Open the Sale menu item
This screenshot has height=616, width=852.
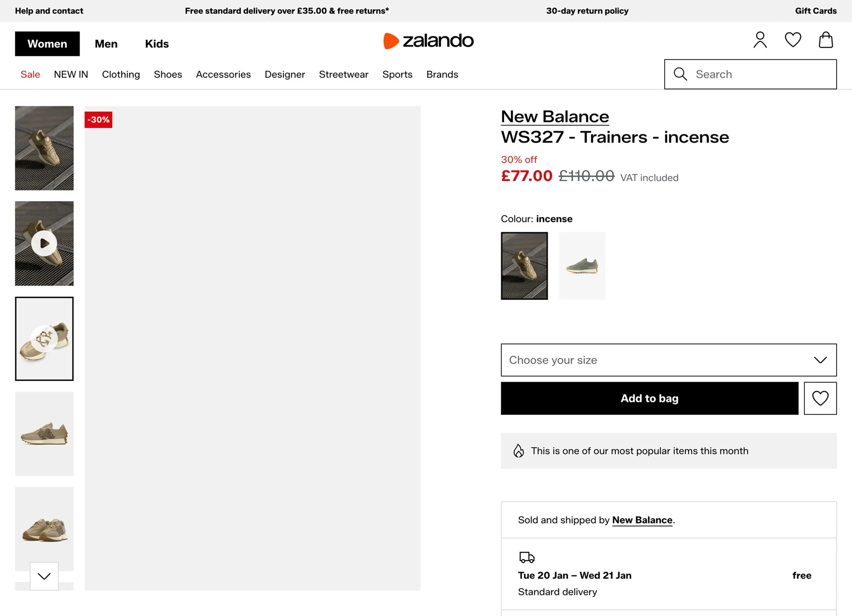(x=30, y=74)
